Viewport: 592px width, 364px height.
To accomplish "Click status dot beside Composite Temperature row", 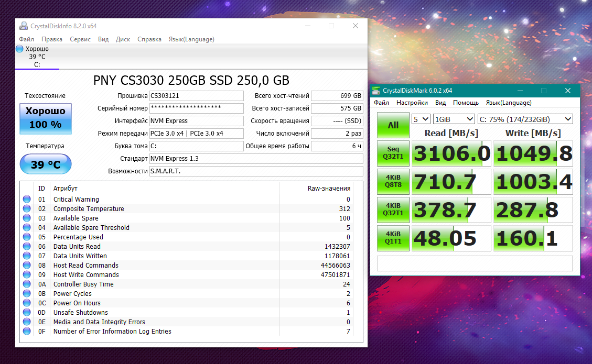I will coord(27,208).
